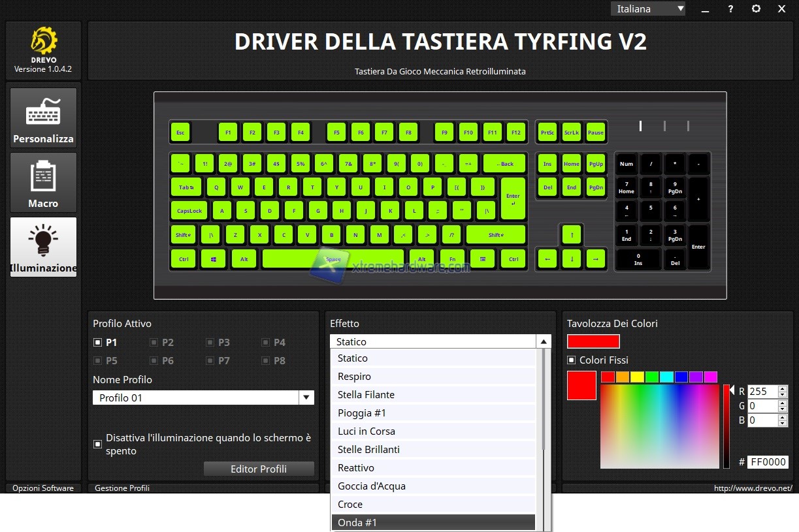Collapse the Effetto dropdown arrow

click(x=543, y=341)
